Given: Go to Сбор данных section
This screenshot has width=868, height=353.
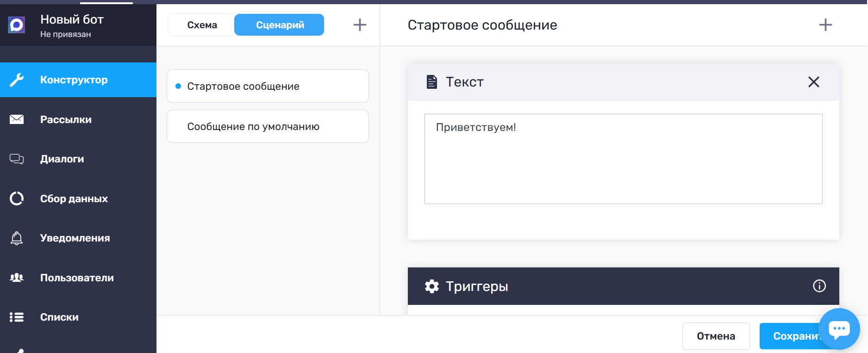Looking at the screenshot, I should coord(78,198).
